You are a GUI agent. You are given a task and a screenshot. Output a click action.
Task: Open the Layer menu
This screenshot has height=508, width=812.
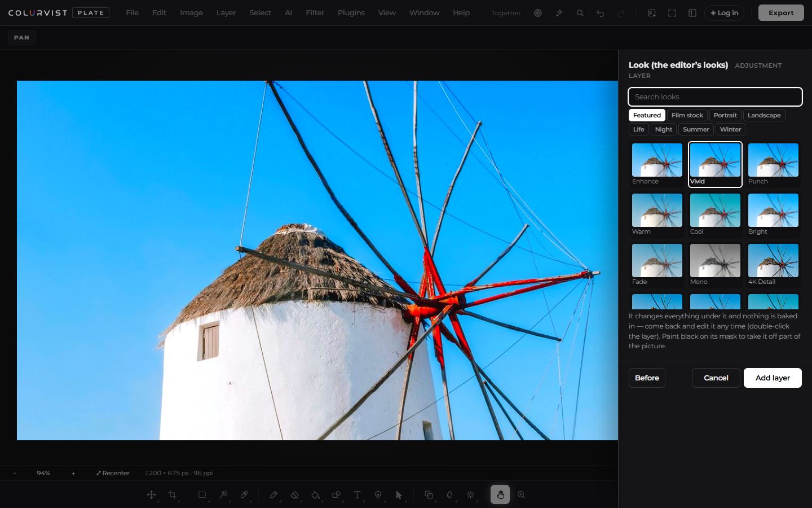[226, 13]
